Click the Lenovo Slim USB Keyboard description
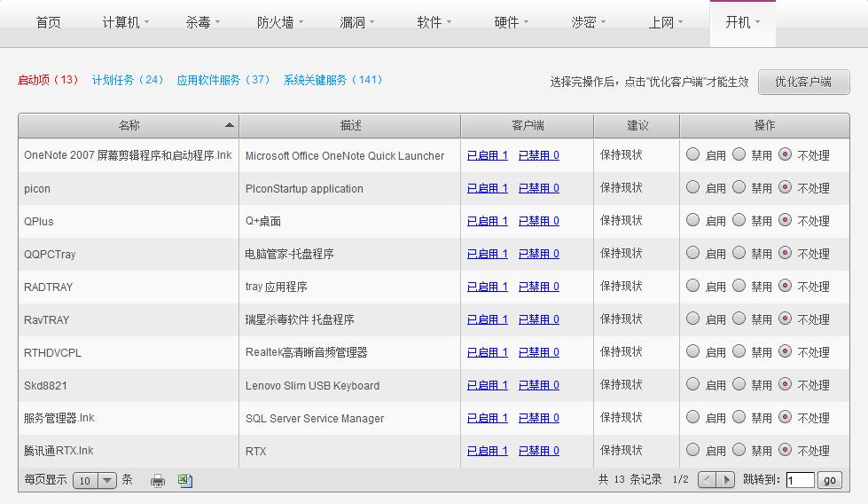 pos(312,385)
